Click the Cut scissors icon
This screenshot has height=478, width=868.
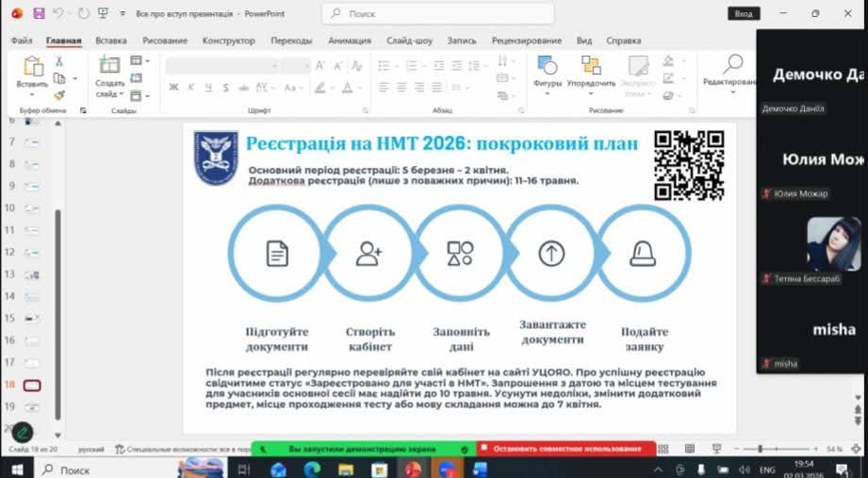point(59,61)
